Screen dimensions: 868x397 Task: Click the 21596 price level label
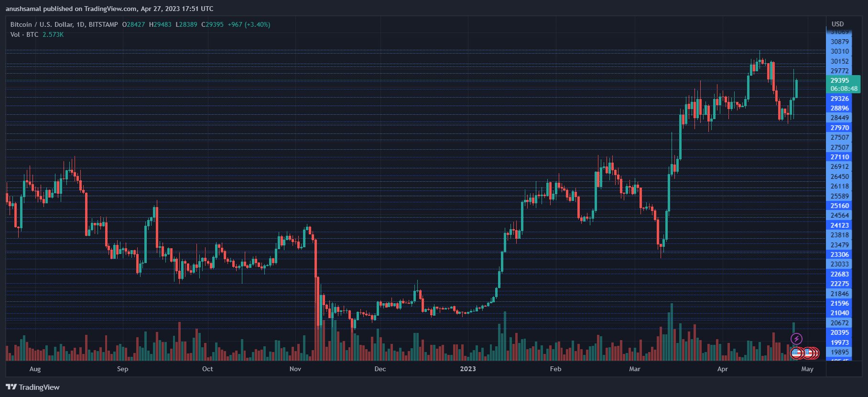pyautogui.click(x=839, y=303)
